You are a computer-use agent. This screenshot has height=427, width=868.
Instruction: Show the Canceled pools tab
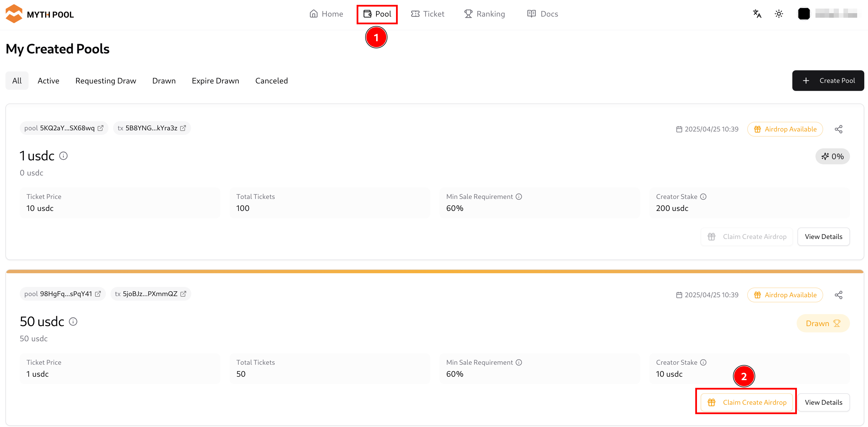(272, 81)
